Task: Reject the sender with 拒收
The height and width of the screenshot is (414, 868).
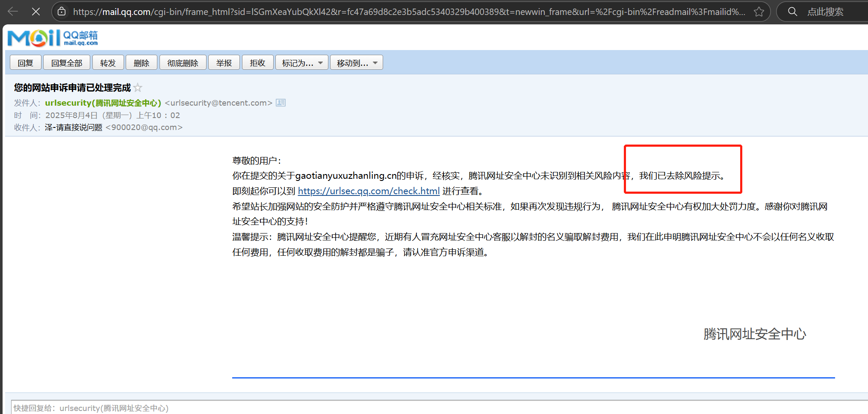Action: point(257,63)
